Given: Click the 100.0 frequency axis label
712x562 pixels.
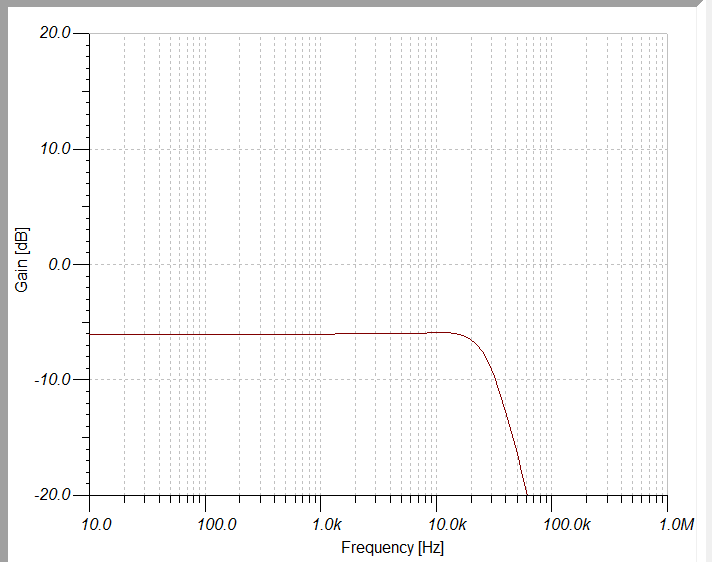Looking at the screenshot, I should tap(216, 524).
